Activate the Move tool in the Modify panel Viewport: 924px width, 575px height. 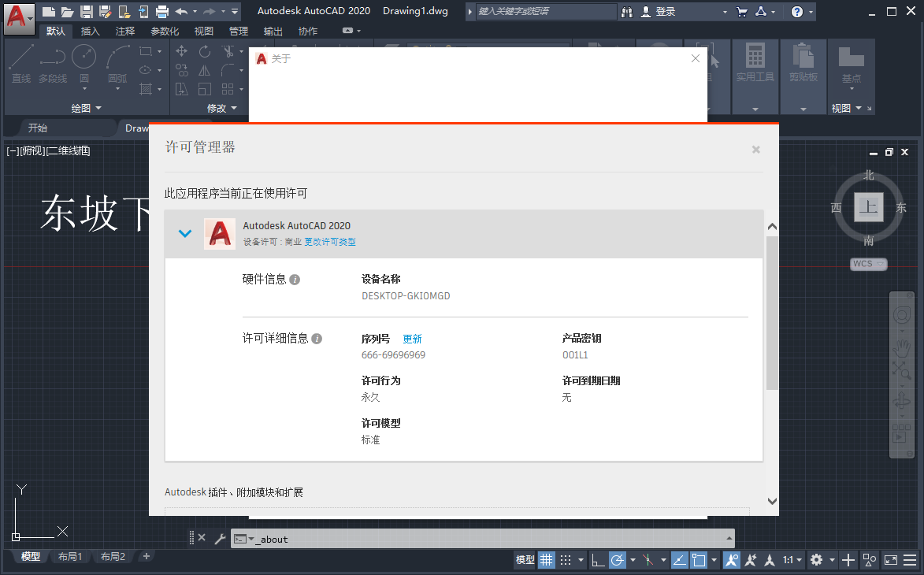[181, 50]
